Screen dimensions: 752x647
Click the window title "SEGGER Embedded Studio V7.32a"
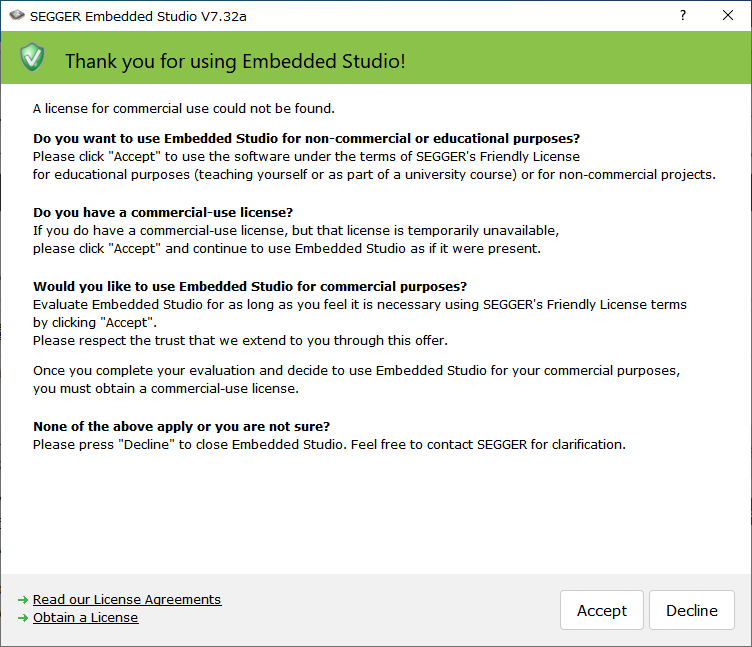[x=138, y=16]
